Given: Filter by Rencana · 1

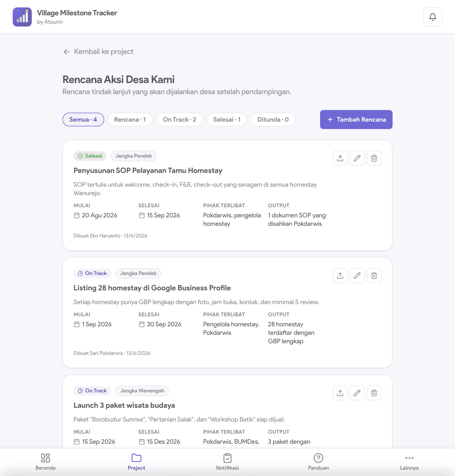Looking at the screenshot, I should click(x=130, y=120).
